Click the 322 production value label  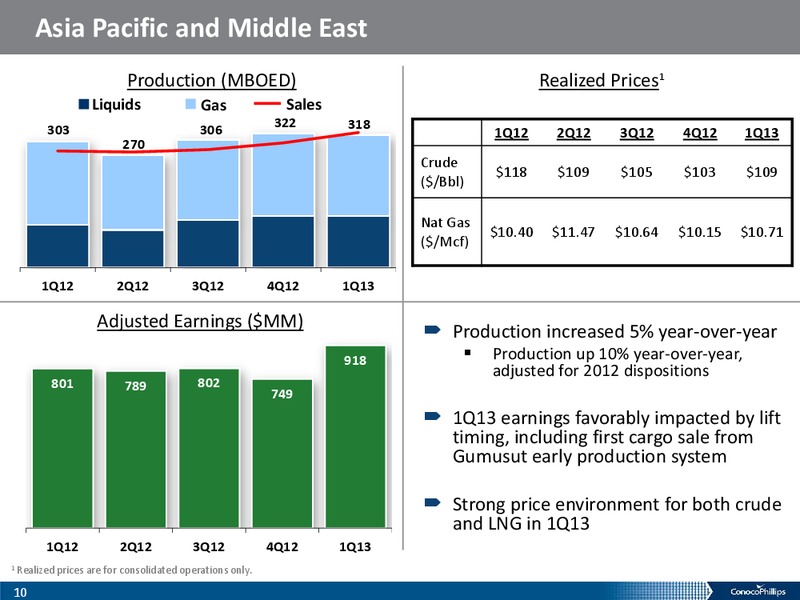click(x=285, y=123)
